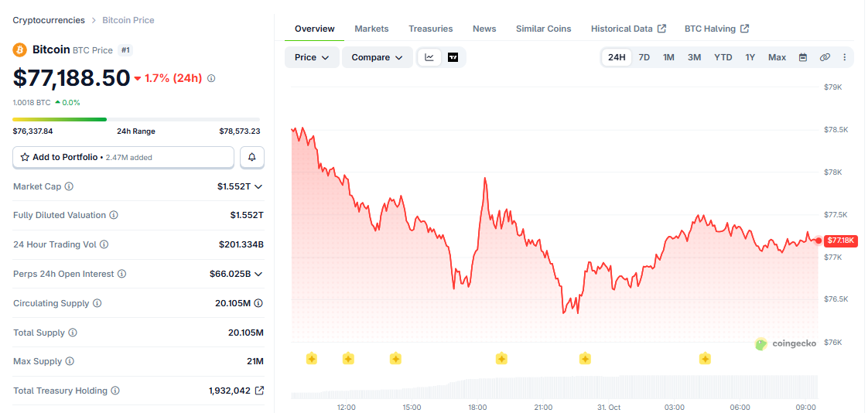Click the Max Supply info icon

point(70,361)
